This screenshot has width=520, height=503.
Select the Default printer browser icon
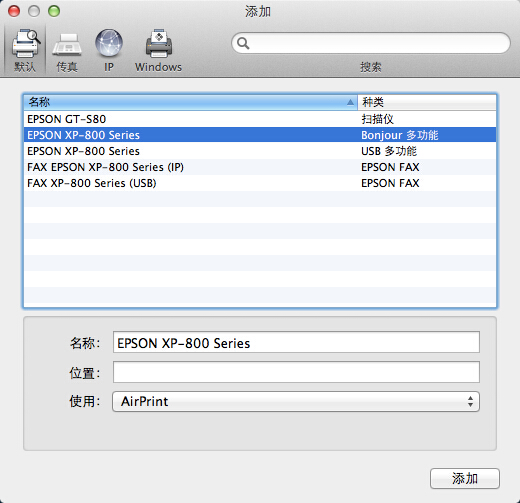[x=25, y=50]
